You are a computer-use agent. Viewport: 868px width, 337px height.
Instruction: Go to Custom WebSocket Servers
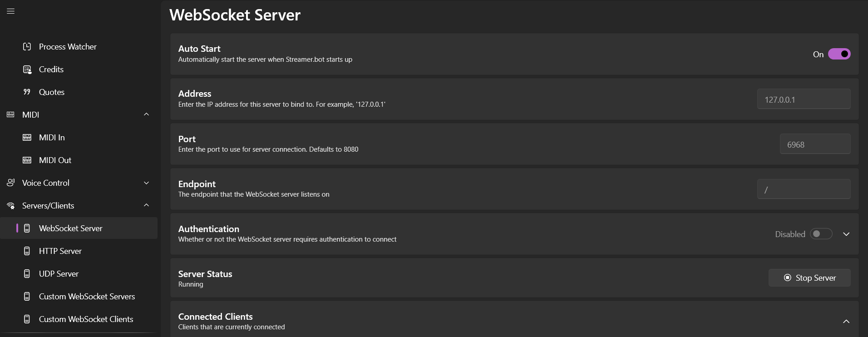[79, 297]
